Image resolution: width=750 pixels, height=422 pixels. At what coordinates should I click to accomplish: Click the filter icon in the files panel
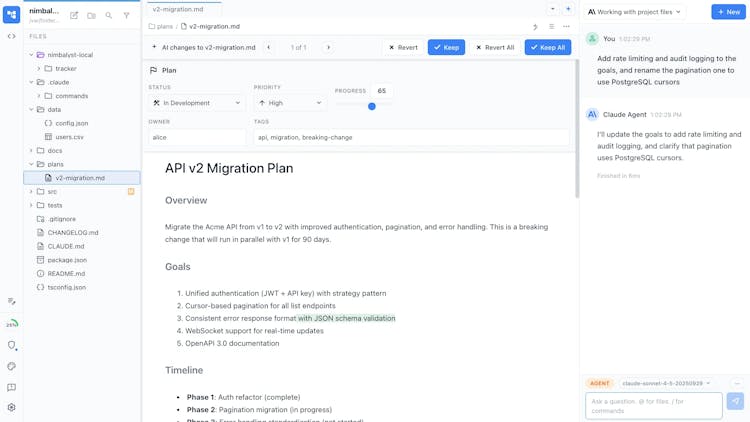coord(127,15)
